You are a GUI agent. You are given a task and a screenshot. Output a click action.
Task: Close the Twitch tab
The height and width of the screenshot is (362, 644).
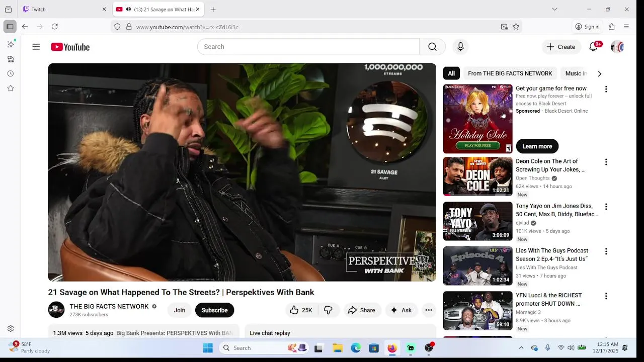104,9
